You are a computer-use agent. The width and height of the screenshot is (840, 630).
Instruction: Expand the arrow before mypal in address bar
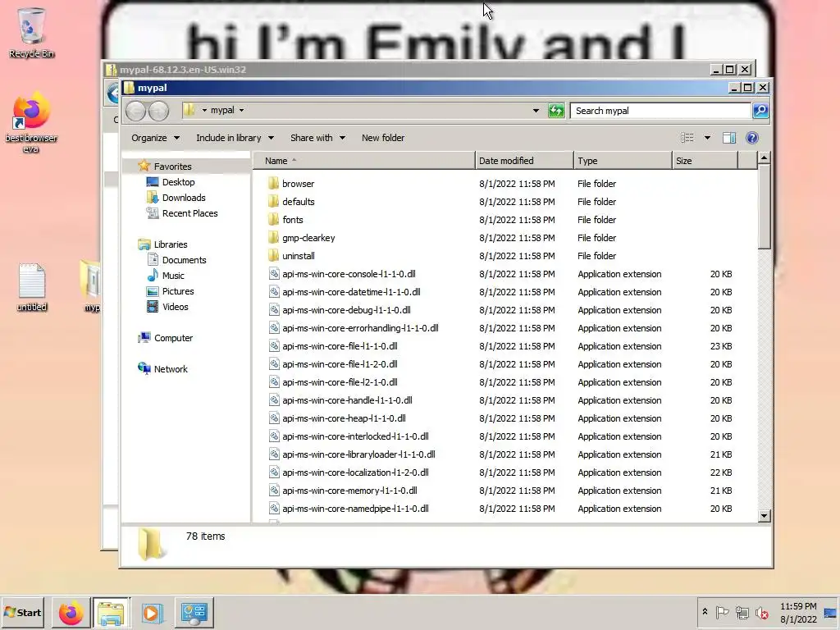(204, 110)
